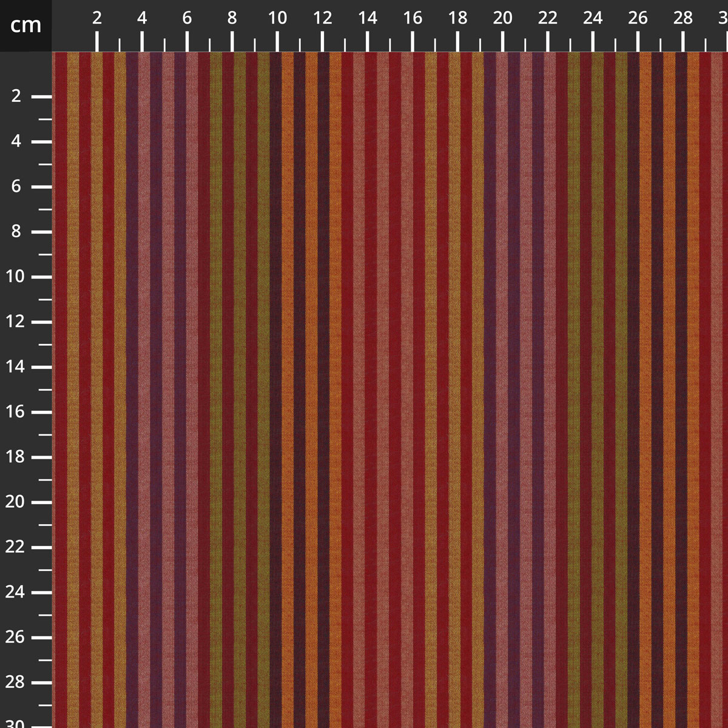
Task: Click the 10 mark on left ruler
Action: point(16,277)
